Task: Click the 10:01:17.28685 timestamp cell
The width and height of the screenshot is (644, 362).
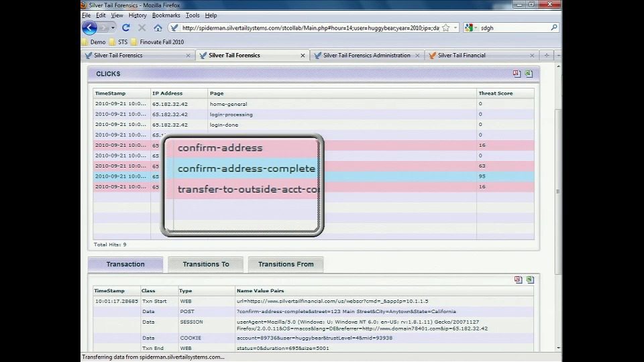Action: 117,301
